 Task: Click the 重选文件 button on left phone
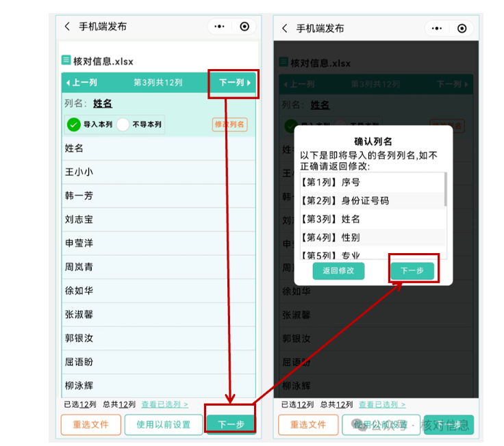[91, 425]
